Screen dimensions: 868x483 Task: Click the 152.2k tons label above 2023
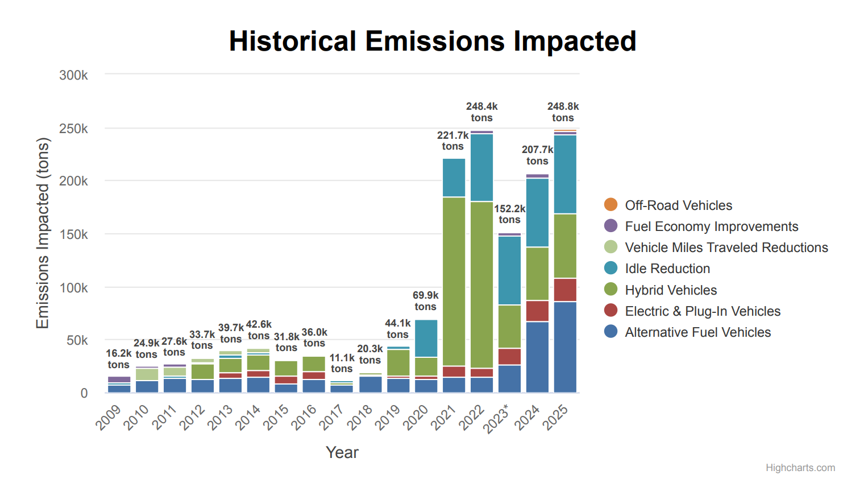[x=509, y=214]
